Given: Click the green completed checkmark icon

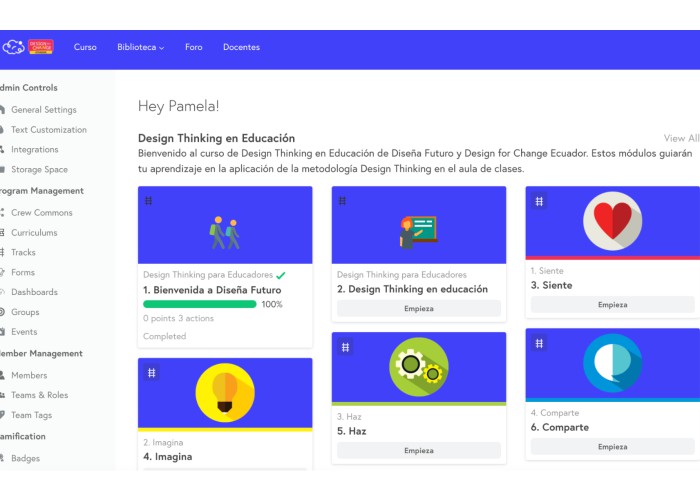Looking at the screenshot, I should [x=281, y=275].
